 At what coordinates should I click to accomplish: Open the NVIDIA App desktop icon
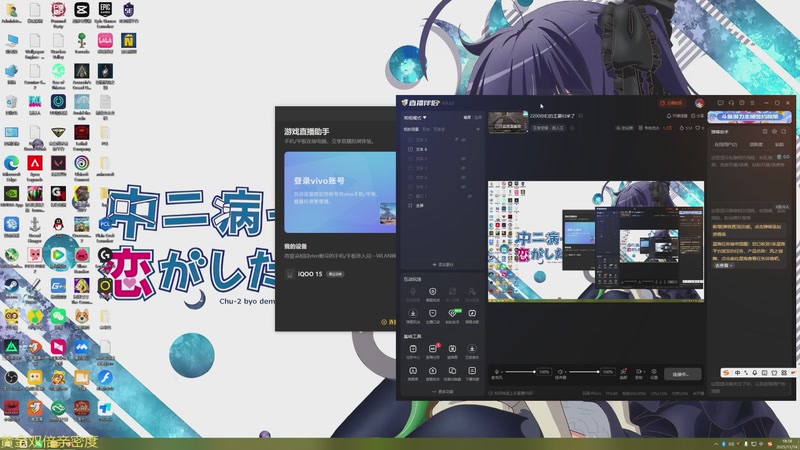11,198
